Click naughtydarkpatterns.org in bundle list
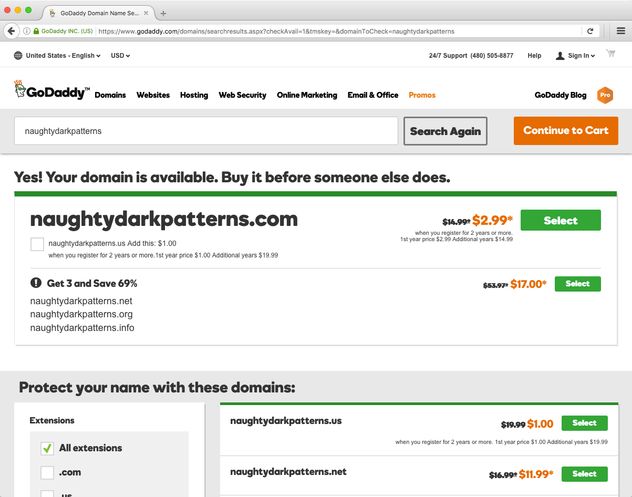 [81, 314]
